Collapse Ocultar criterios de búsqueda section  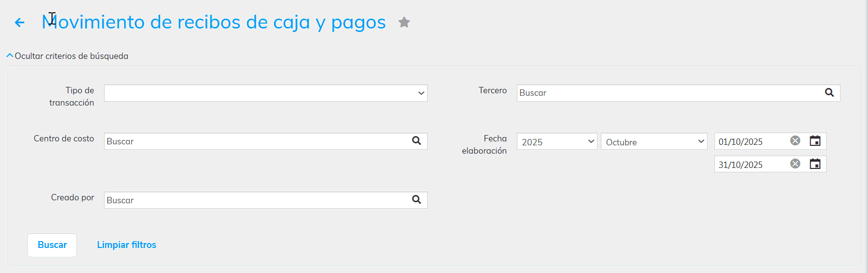(x=67, y=56)
